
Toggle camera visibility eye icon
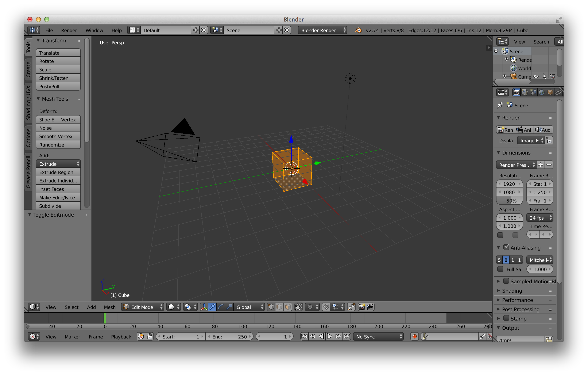click(x=536, y=76)
